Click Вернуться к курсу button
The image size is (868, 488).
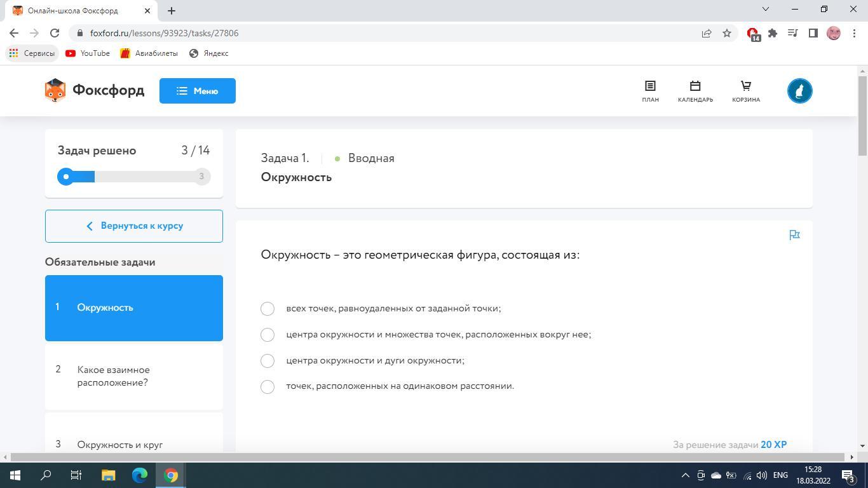(134, 226)
